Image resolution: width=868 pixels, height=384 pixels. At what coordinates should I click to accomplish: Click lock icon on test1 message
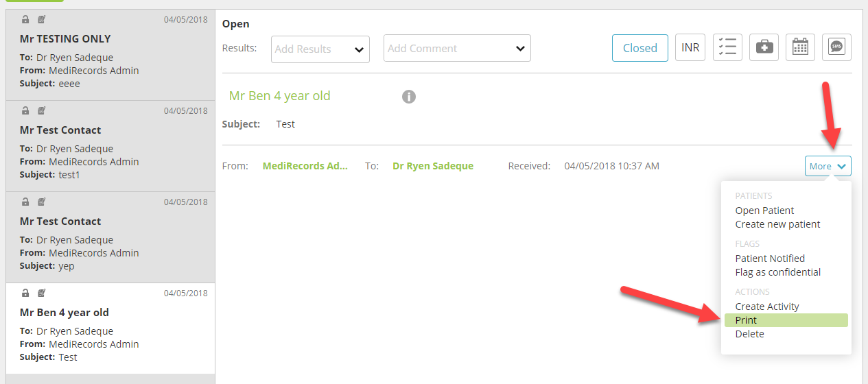point(25,110)
